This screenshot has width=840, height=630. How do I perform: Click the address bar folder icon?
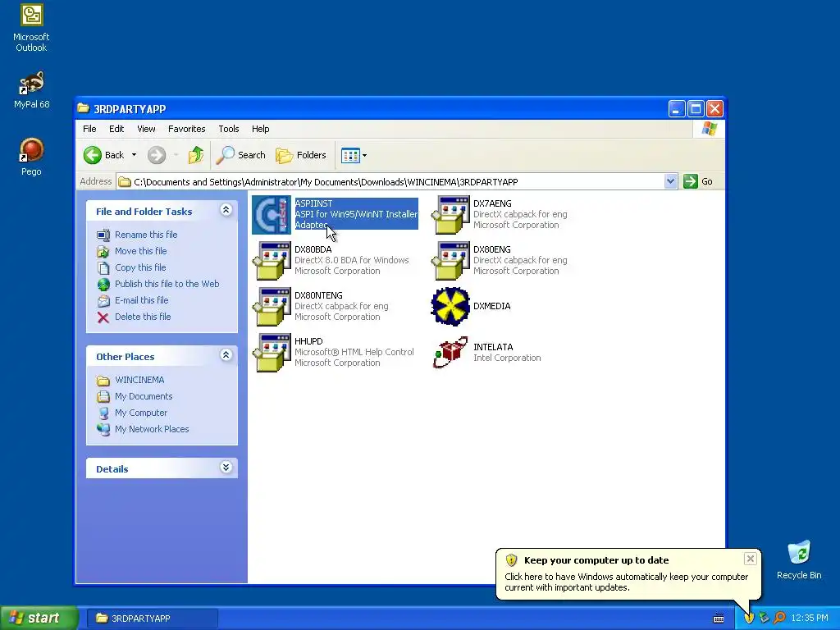click(x=125, y=182)
